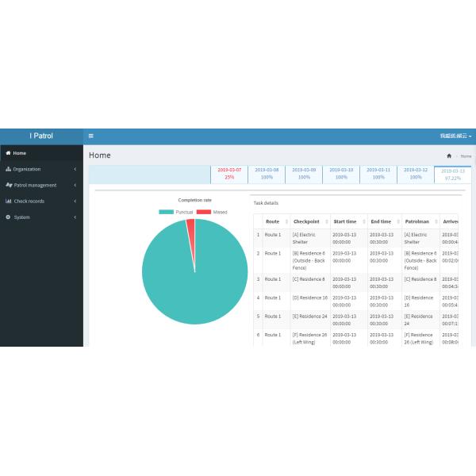Click the I Patrol logo link
The image size is (476, 476).
41,136
